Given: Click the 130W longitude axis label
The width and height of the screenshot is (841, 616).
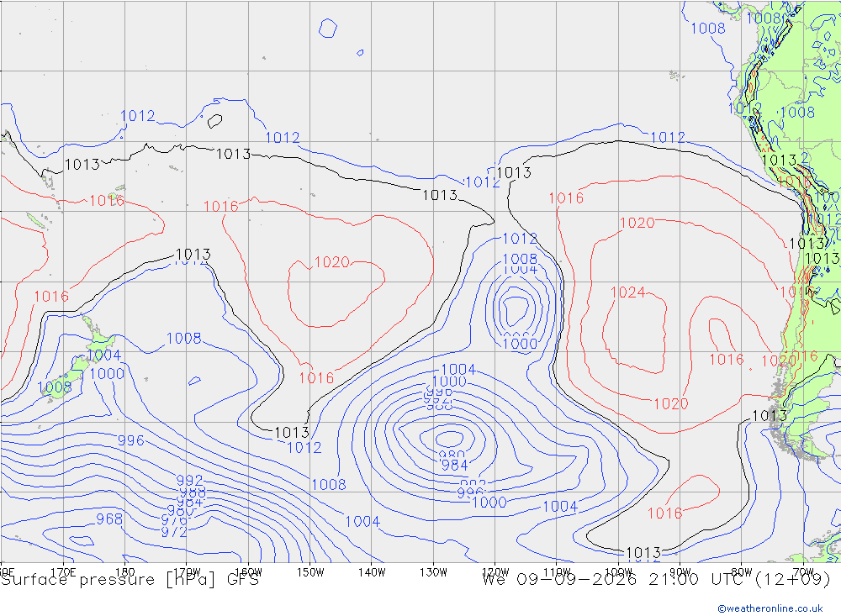Looking at the screenshot, I should point(433,572).
